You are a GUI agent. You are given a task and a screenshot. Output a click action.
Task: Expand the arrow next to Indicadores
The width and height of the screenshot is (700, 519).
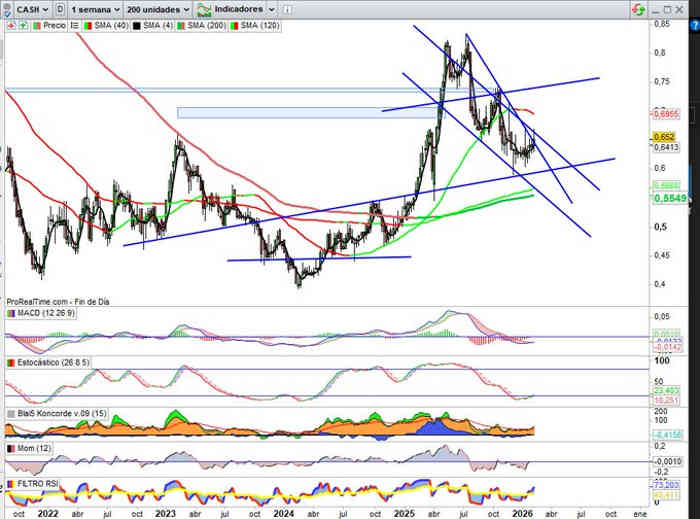click(x=273, y=8)
